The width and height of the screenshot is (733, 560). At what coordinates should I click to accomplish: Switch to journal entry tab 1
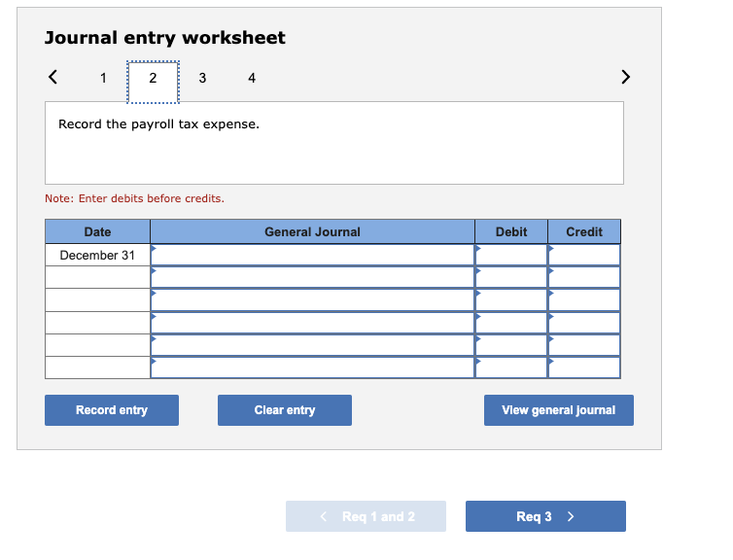[x=103, y=78]
